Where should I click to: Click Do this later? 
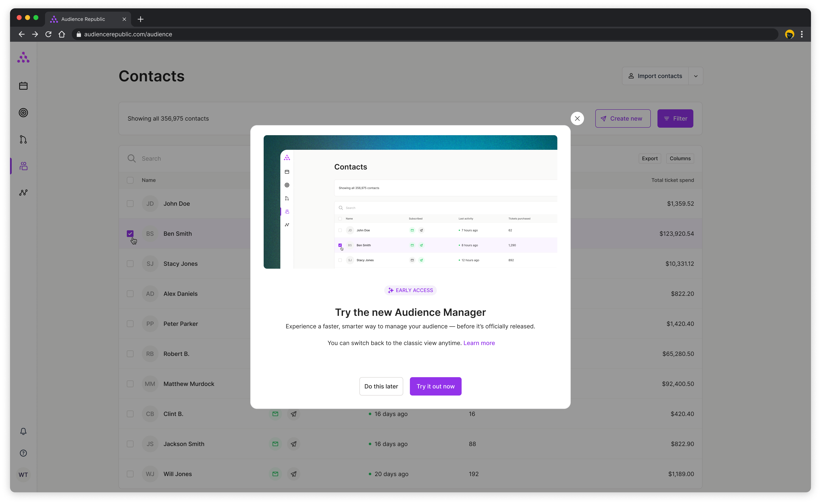pyautogui.click(x=381, y=386)
